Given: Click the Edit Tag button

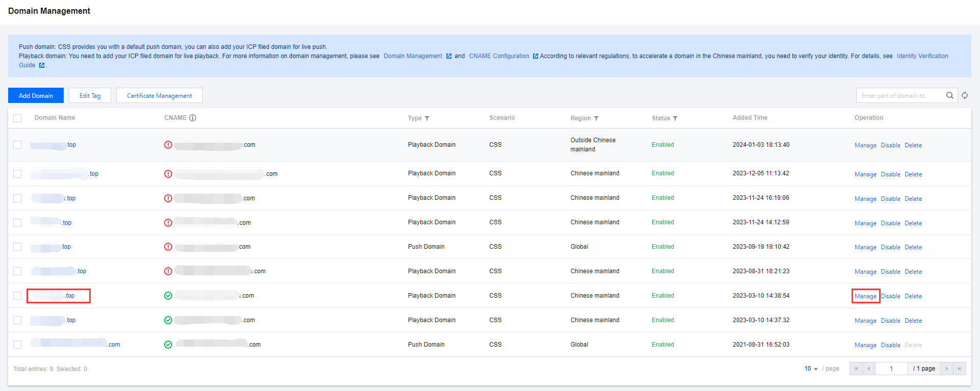Looking at the screenshot, I should [x=90, y=95].
